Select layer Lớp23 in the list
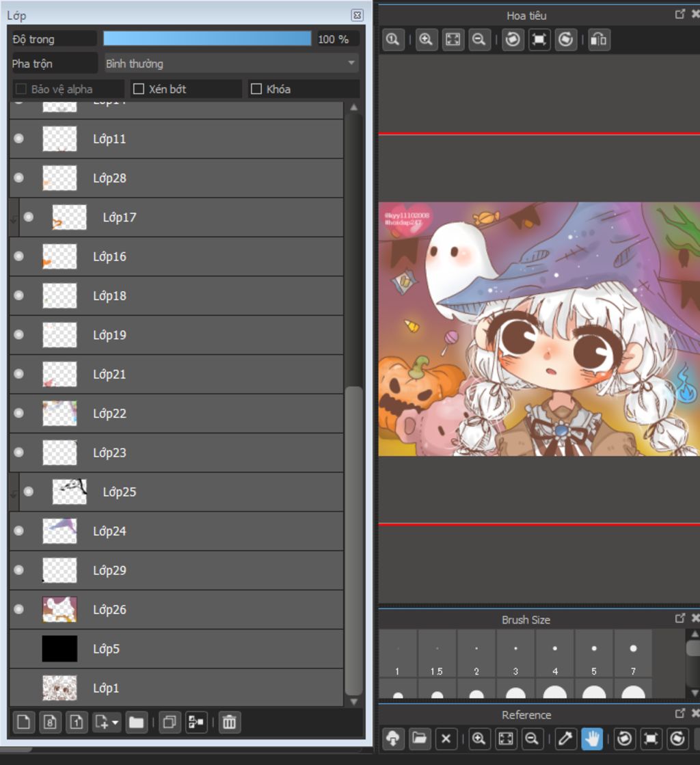The width and height of the screenshot is (700, 765). 176,453
